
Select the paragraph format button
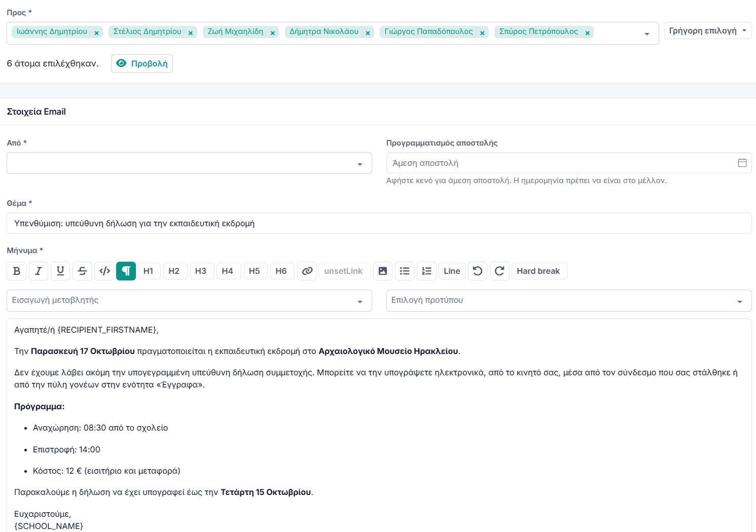[x=126, y=271]
